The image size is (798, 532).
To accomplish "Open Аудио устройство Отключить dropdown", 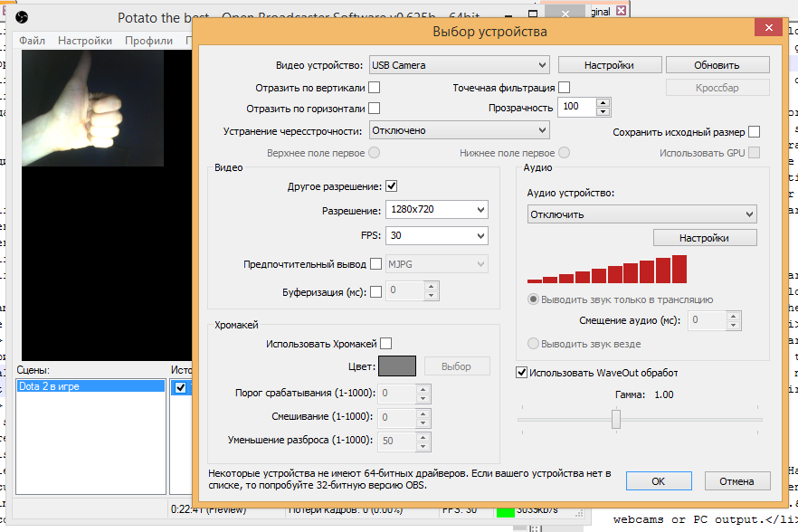I will (x=641, y=214).
